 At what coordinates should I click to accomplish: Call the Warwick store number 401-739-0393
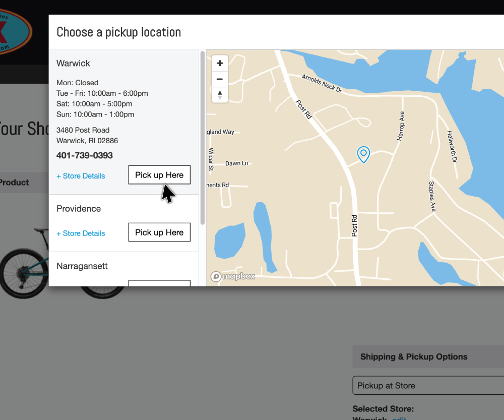[85, 155]
